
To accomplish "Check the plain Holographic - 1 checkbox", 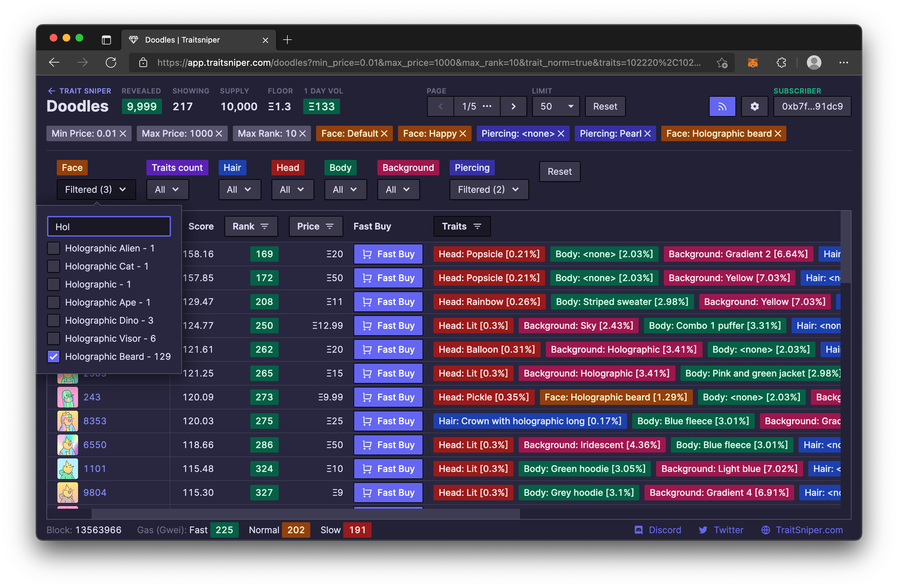I will 54,284.
